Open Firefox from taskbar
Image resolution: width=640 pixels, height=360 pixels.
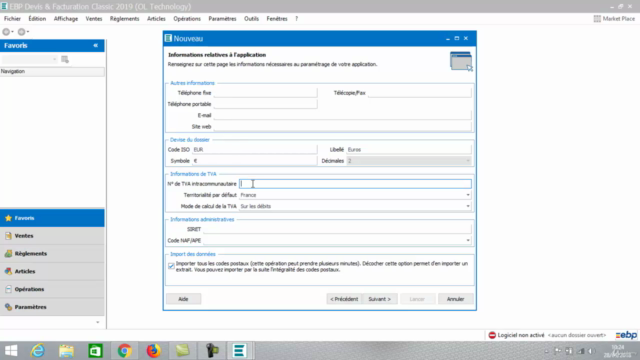153,351
